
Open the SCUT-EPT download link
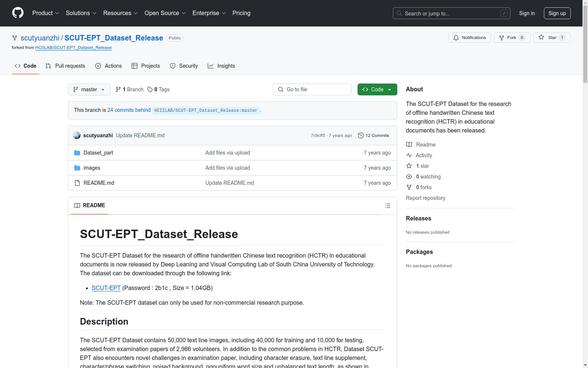(106, 288)
